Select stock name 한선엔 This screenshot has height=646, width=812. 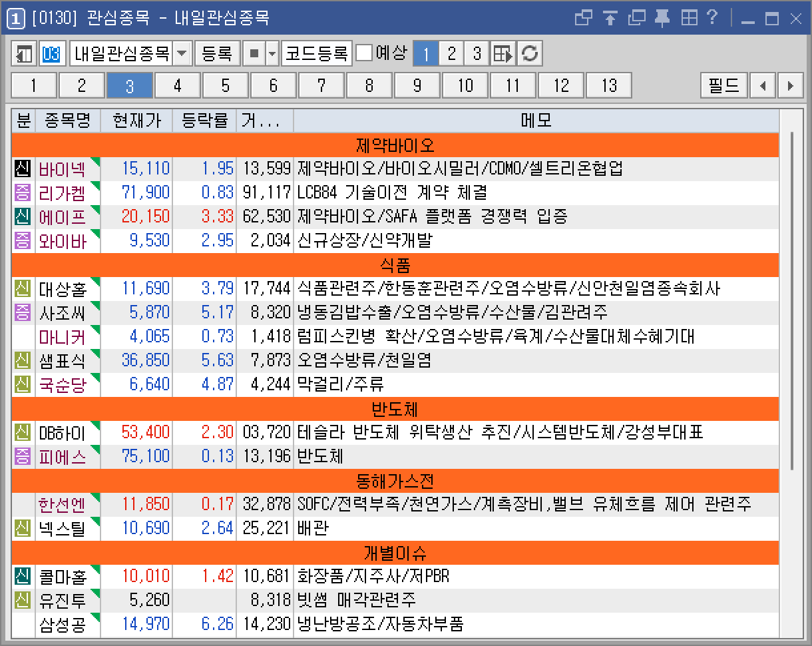(x=62, y=505)
